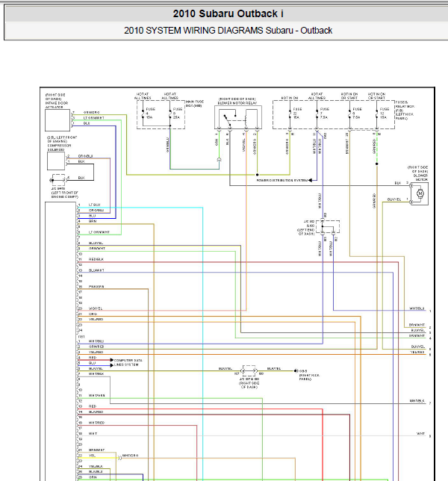This screenshot has height=481, width=448.
Task: Select the 'BLOWER MOTOR RELAY' label
Action: [x=237, y=103]
